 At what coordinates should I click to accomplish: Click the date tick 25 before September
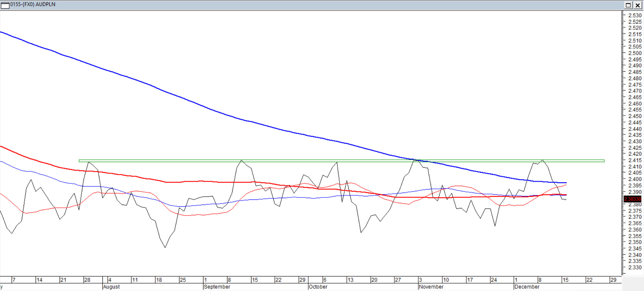pos(183,280)
